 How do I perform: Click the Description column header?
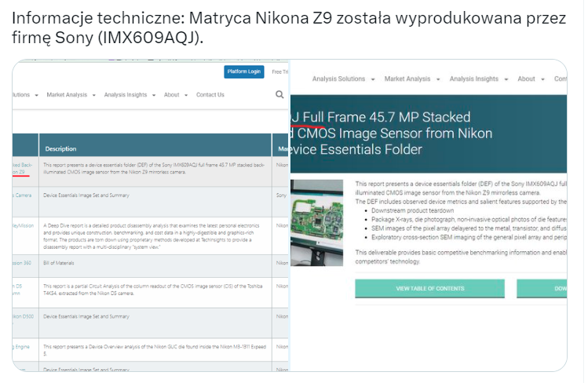pos(60,149)
